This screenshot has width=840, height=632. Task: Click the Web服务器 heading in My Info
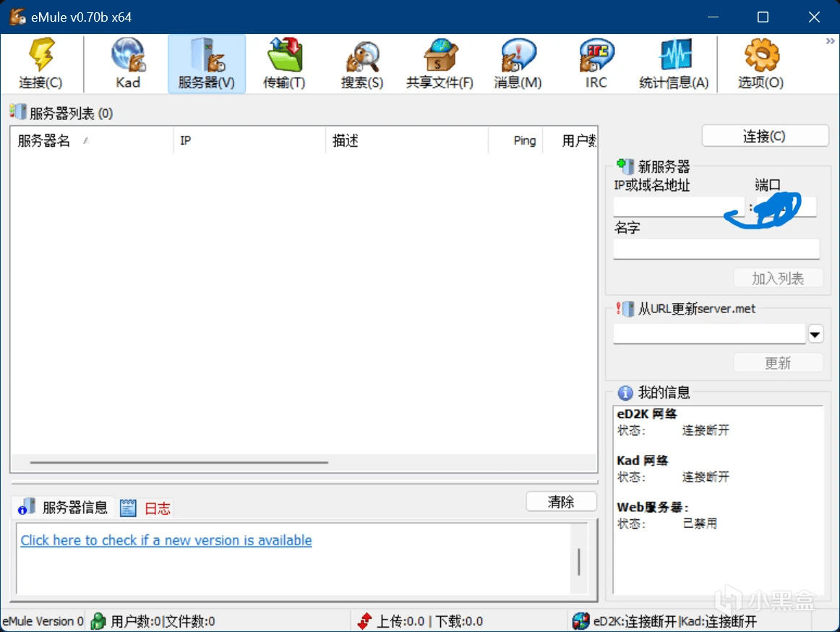coord(653,507)
